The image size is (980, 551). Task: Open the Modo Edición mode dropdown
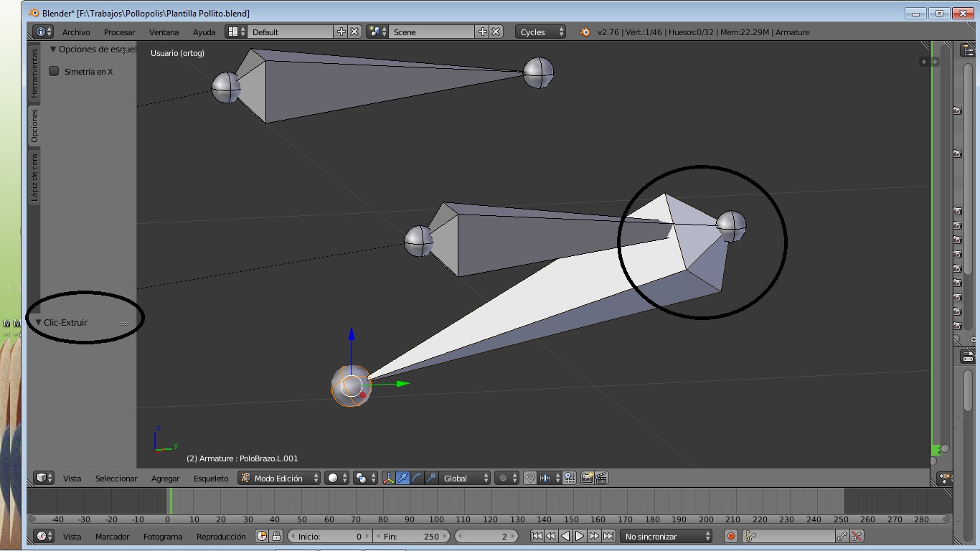(279, 478)
